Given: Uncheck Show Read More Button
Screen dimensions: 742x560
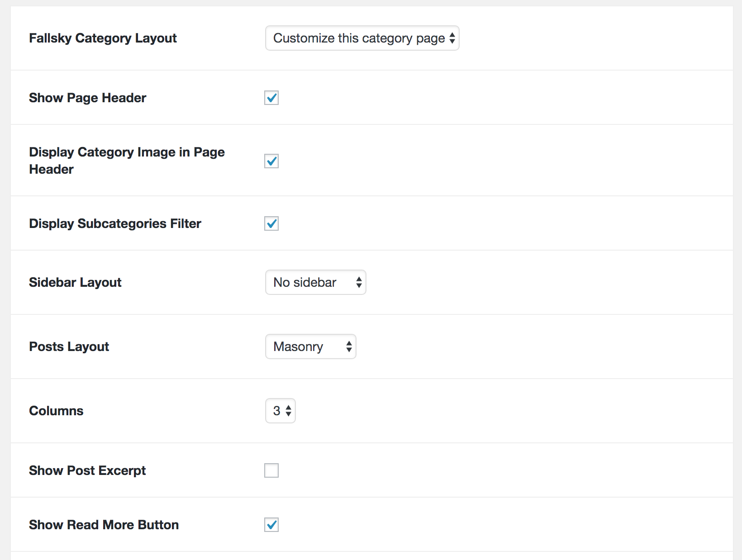Looking at the screenshot, I should [271, 525].
